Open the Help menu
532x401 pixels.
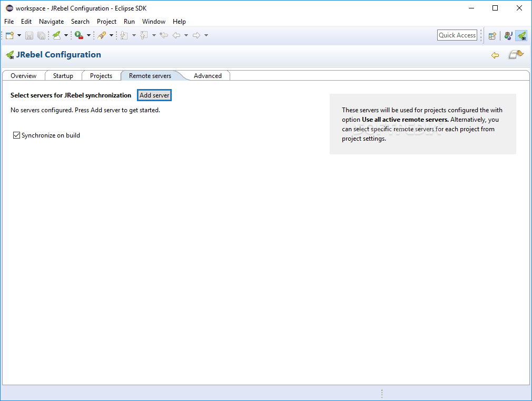[x=179, y=22]
